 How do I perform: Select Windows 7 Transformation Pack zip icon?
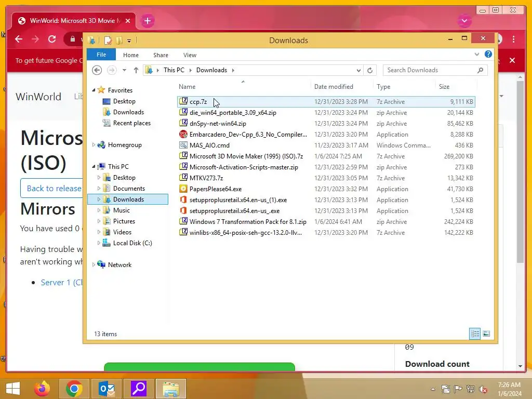[183, 221]
